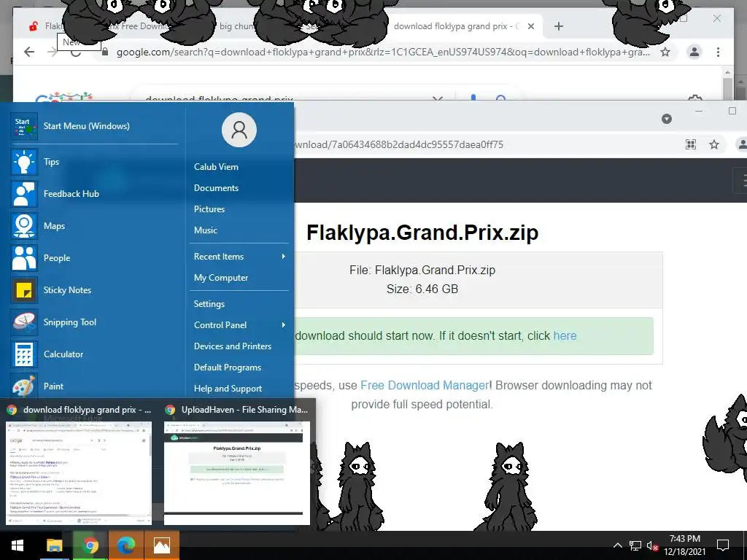
Task: Open Chrome three-dot menu in Google window
Action: (x=718, y=52)
